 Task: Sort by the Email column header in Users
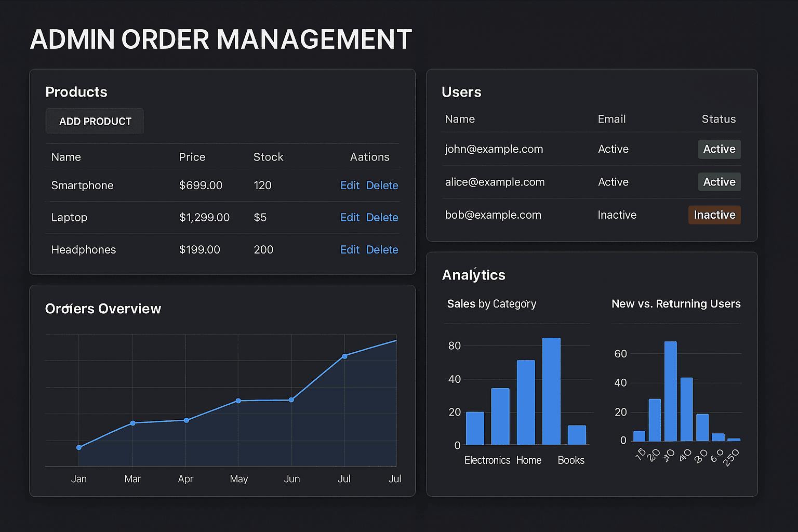611,119
